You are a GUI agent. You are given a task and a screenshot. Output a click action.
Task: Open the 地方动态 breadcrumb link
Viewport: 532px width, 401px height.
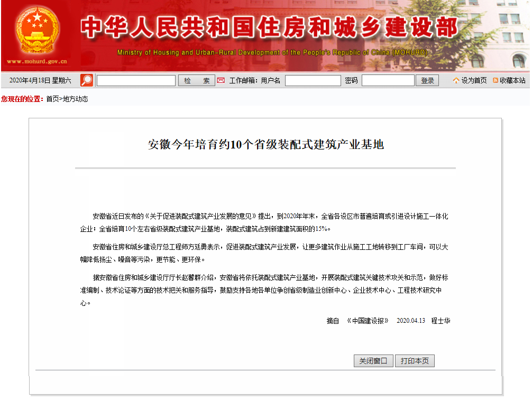point(75,99)
